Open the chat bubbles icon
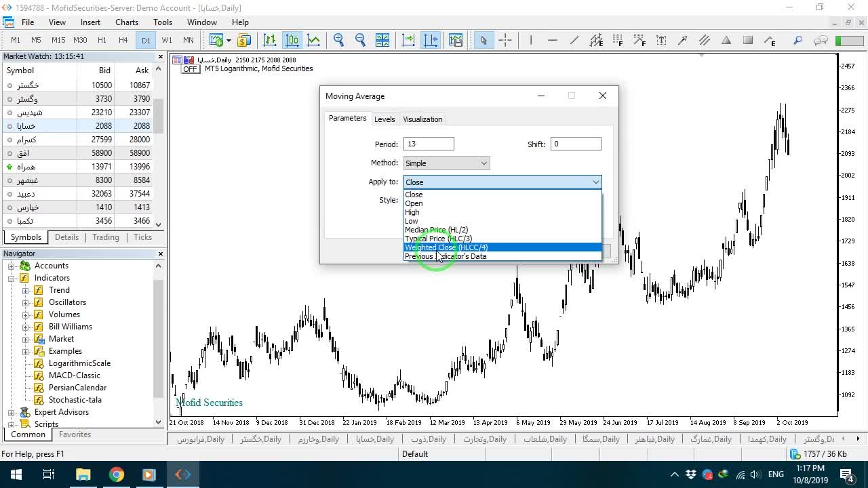Screen dimensions: 868x488 tap(821, 40)
